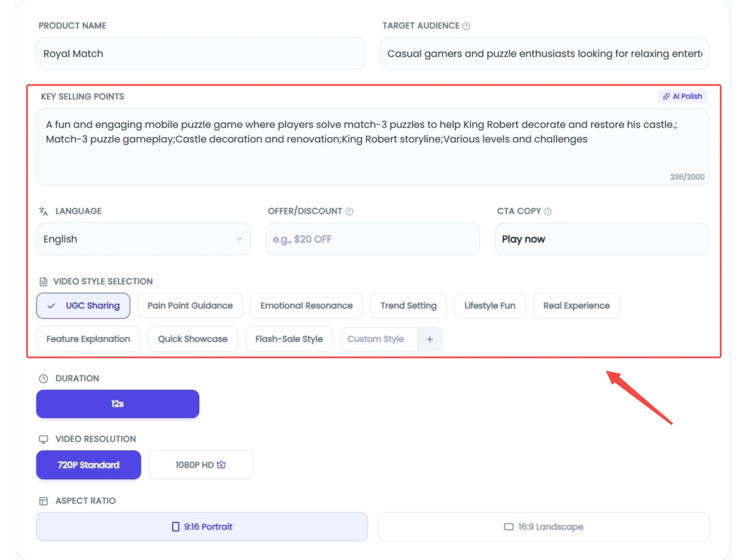The image size is (747, 560).
Task: Select the 12s duration button
Action: pyautogui.click(x=117, y=404)
